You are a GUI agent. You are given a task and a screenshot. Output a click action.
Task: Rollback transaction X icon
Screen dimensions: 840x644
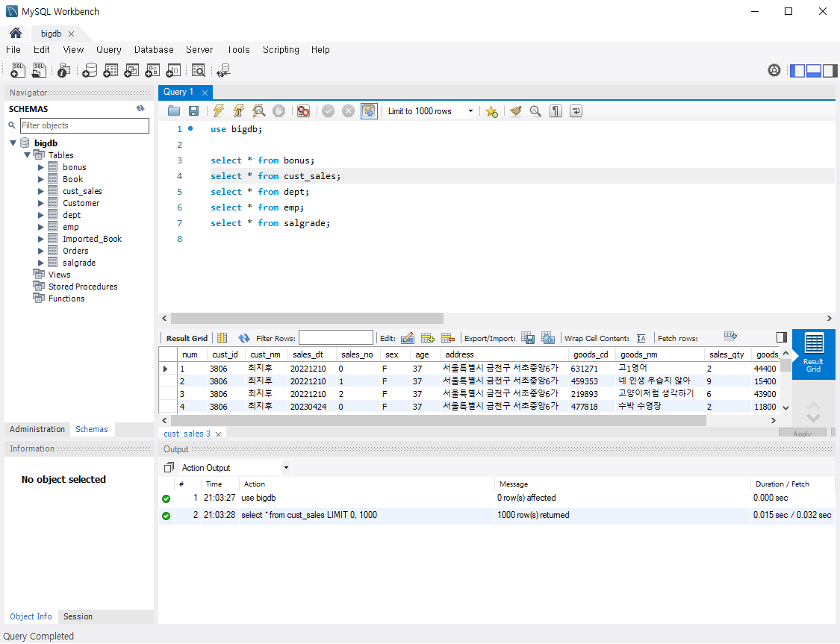click(348, 110)
